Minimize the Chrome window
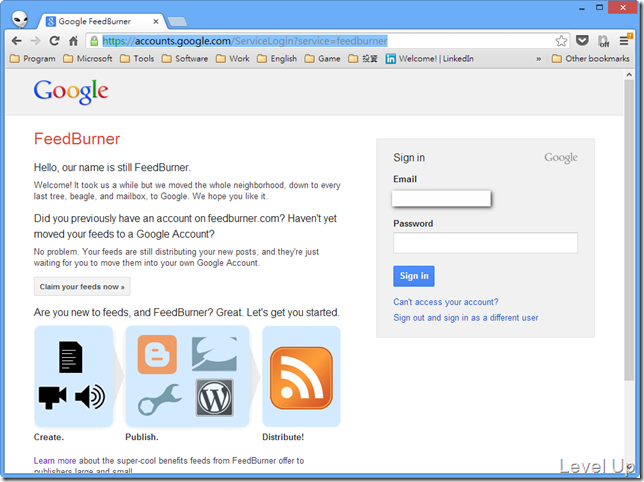The image size is (644, 482). click(x=582, y=8)
